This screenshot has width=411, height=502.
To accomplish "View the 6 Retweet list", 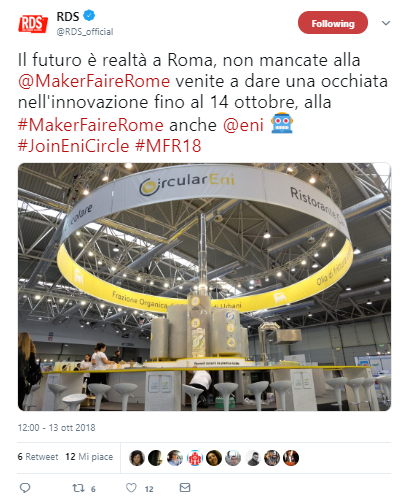I will pos(38,457).
